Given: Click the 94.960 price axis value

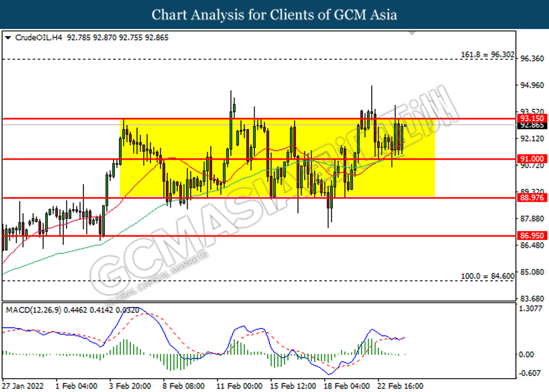Looking at the screenshot, I should (532, 85).
